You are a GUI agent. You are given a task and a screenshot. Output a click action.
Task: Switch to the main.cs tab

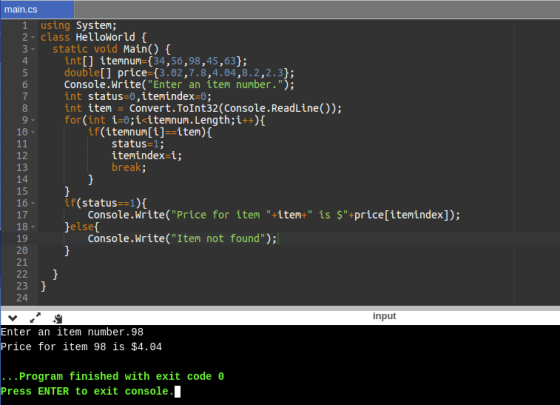coord(37,9)
